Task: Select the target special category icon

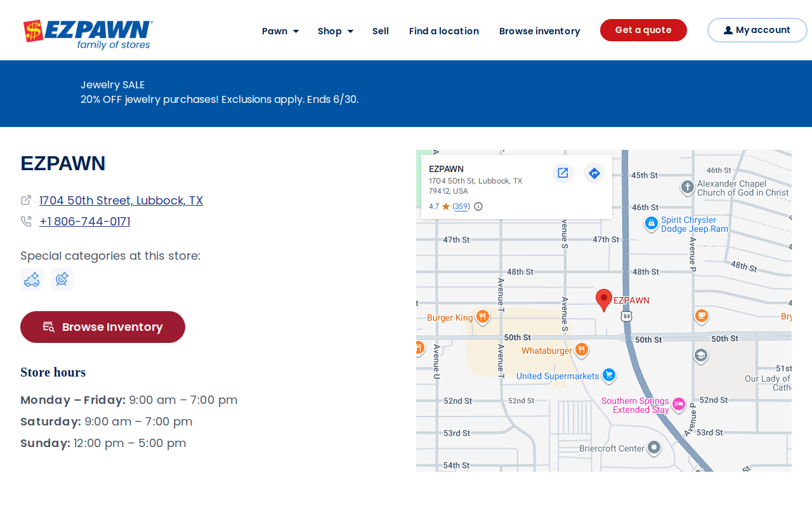Action: pos(62,279)
